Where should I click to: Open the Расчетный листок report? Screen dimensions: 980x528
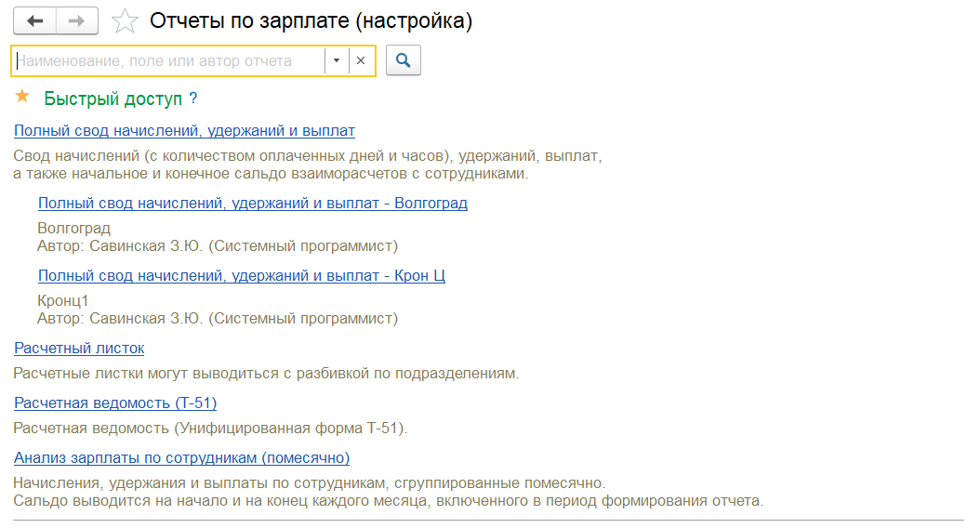[x=79, y=348]
